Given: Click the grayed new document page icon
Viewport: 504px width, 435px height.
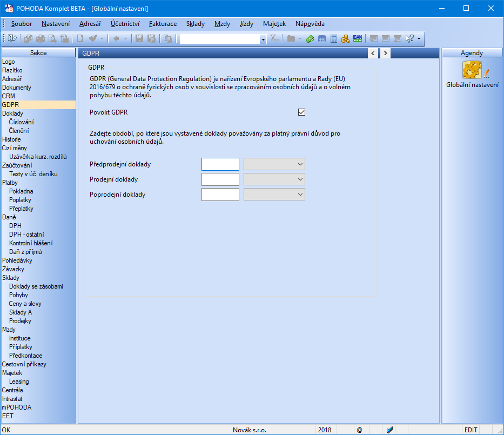Looking at the screenshot, I should 80,39.
